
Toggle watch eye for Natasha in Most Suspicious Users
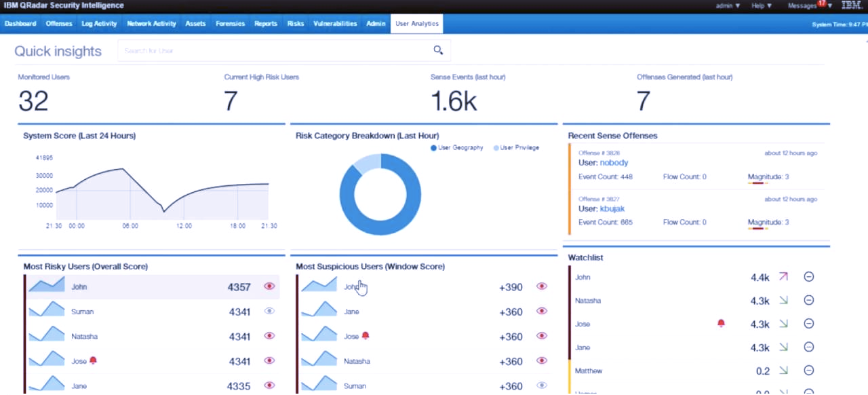(541, 360)
